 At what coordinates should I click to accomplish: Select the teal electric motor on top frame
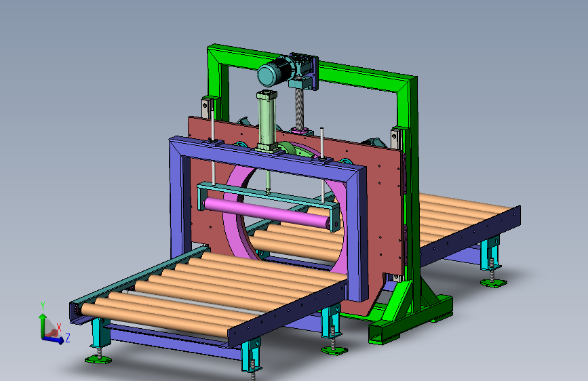274,72
